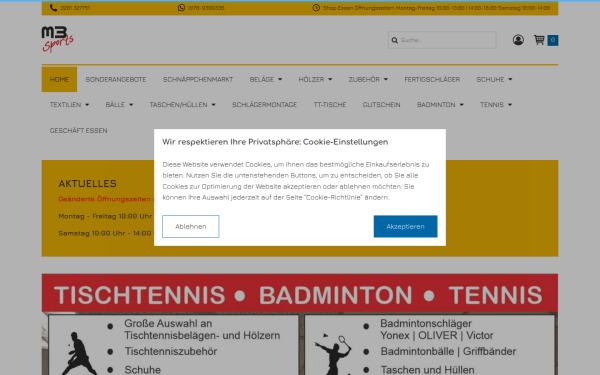600x375 pixels.
Task: Expand the SCHUHE dropdown
Action: click(494, 80)
